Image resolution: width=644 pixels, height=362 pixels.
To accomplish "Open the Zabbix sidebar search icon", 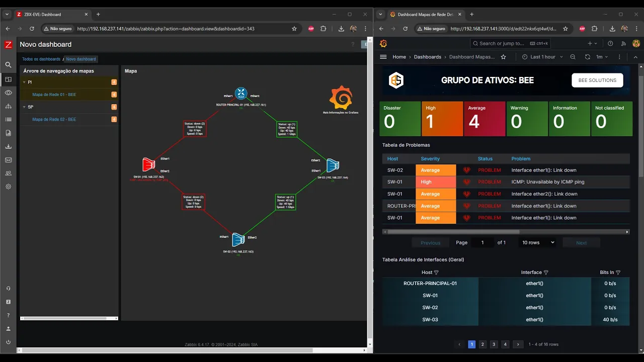I will click(8, 65).
